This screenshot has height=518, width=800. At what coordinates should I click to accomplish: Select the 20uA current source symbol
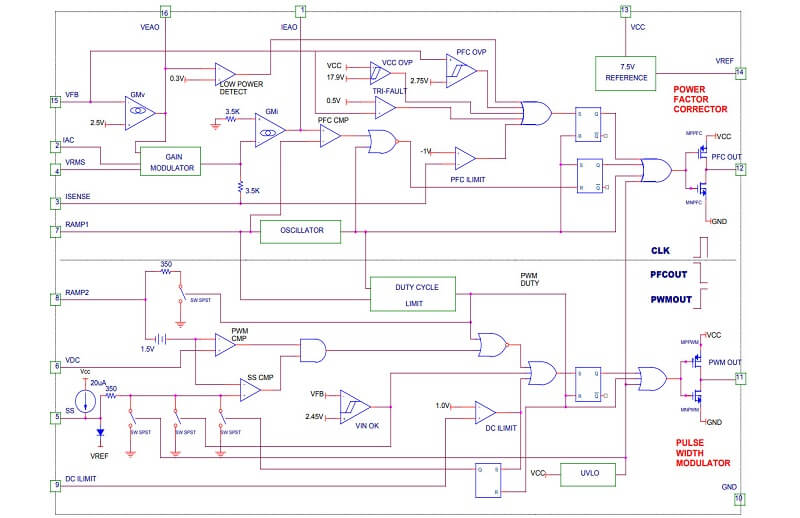[x=85, y=401]
